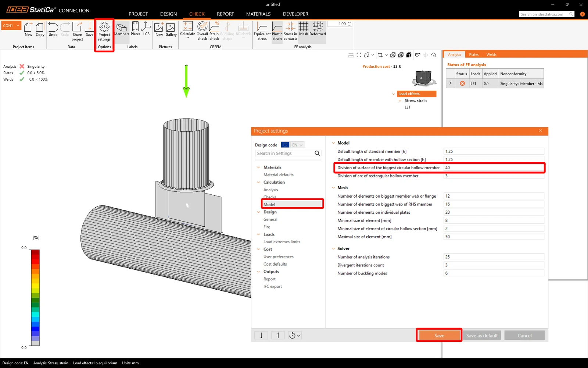Click the Cancel button
588x368 pixels.
(x=524, y=336)
